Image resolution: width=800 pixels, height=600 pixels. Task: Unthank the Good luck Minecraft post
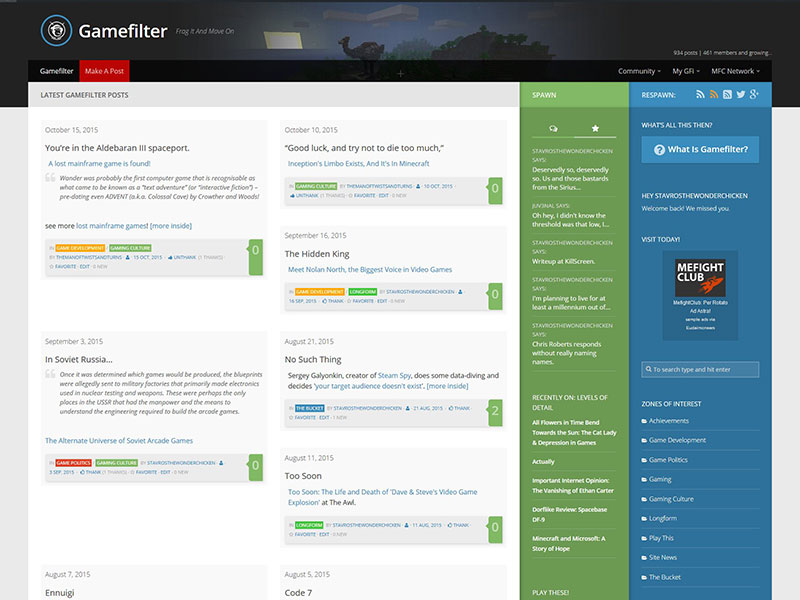[305, 196]
